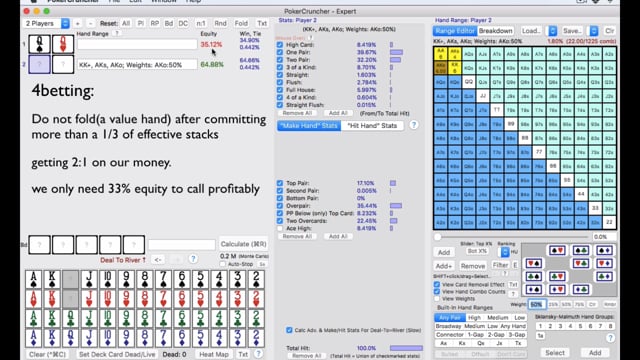This screenshot has width=640, height=360.
Task: Select Sklansky-Malmuth hand group 1
Action: pyautogui.click(x=540, y=326)
